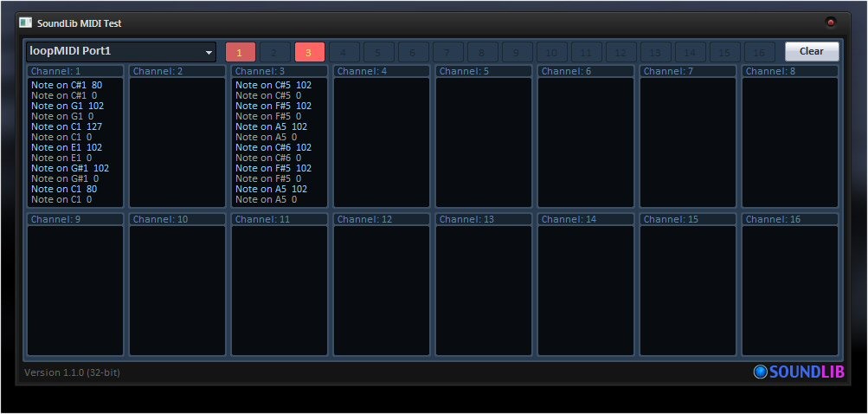Select the Channel: 16 header label

790,219
